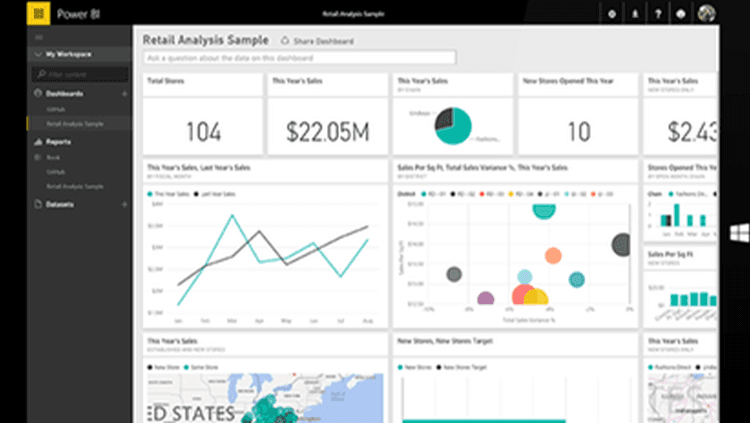
Task: Add a new dashboard with plus icon
Action: 124,94
